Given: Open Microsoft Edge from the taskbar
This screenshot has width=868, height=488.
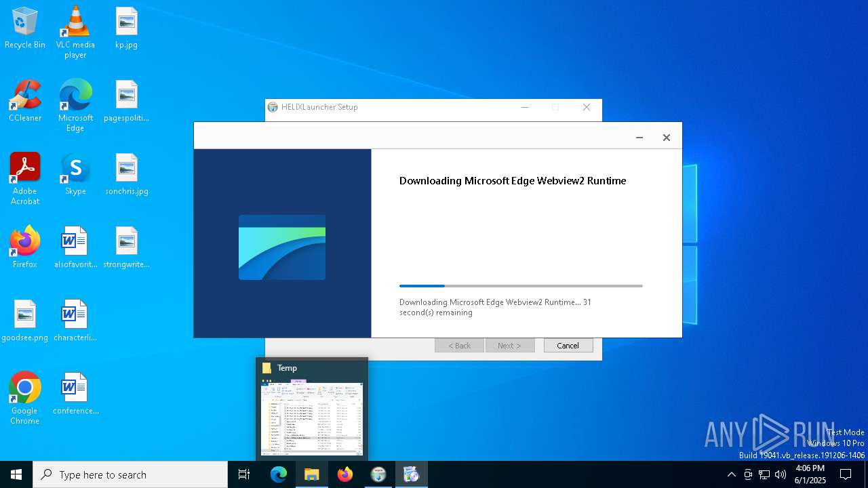Looking at the screenshot, I should (279, 474).
